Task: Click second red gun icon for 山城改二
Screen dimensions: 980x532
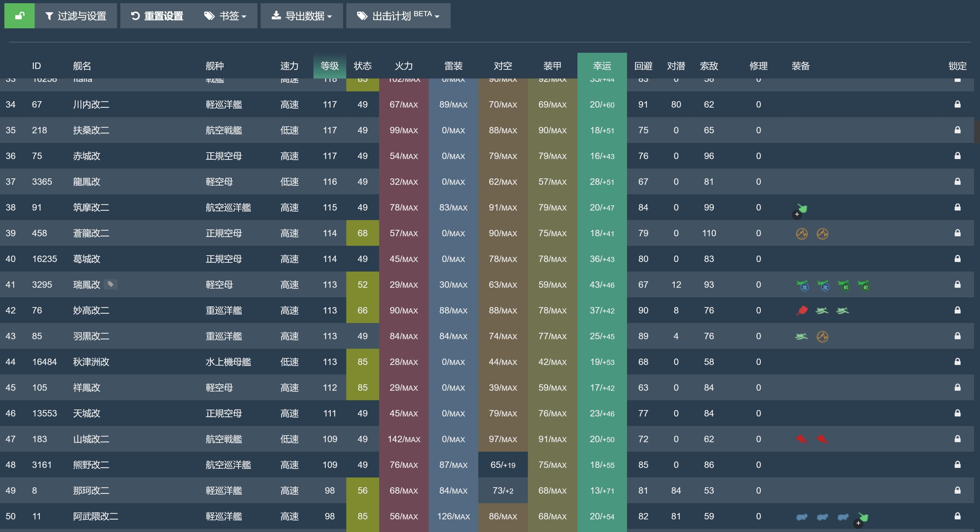Action: coord(822,439)
